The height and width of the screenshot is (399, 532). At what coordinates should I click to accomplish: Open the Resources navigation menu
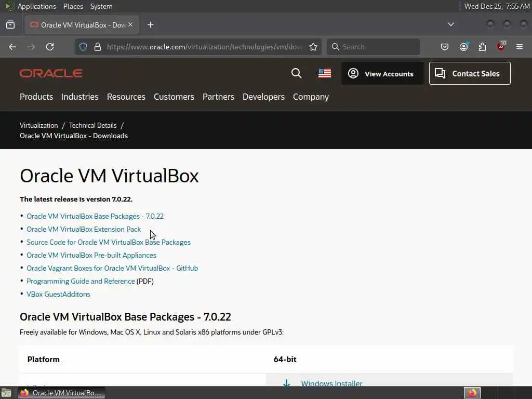click(126, 97)
